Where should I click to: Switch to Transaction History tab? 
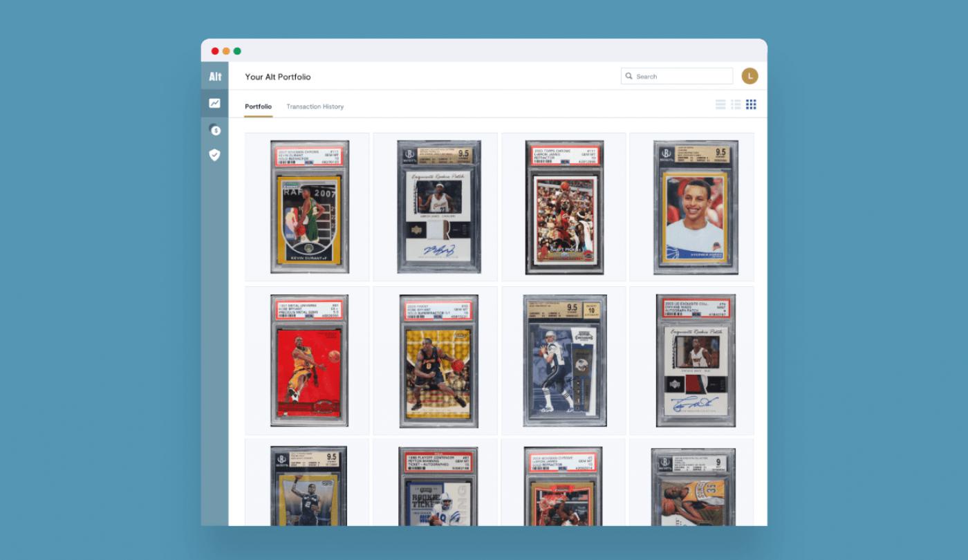[315, 106]
